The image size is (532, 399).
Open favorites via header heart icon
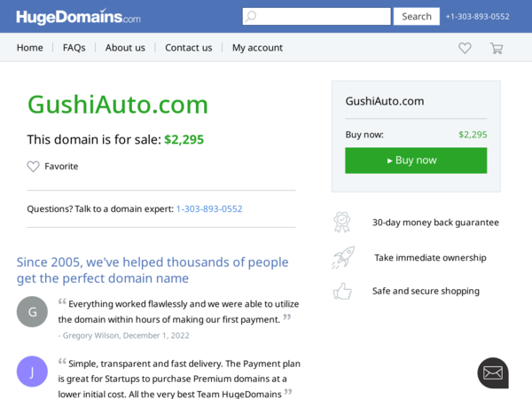465,48
